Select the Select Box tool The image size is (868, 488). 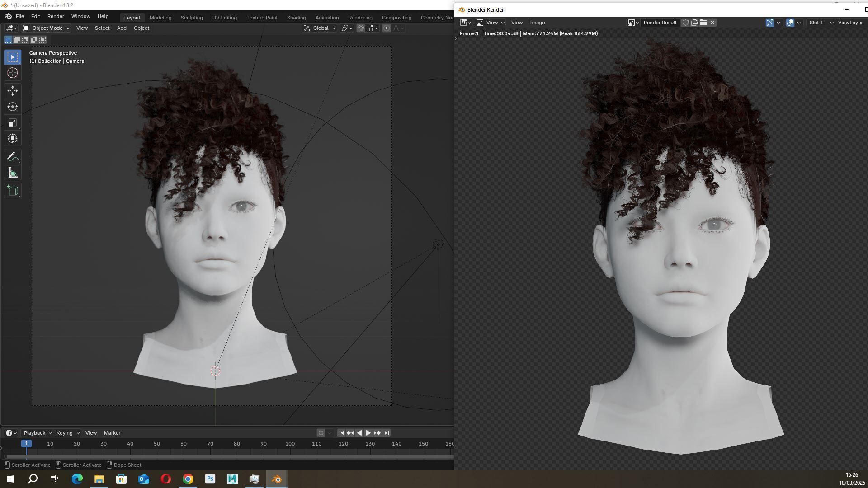click(x=13, y=57)
